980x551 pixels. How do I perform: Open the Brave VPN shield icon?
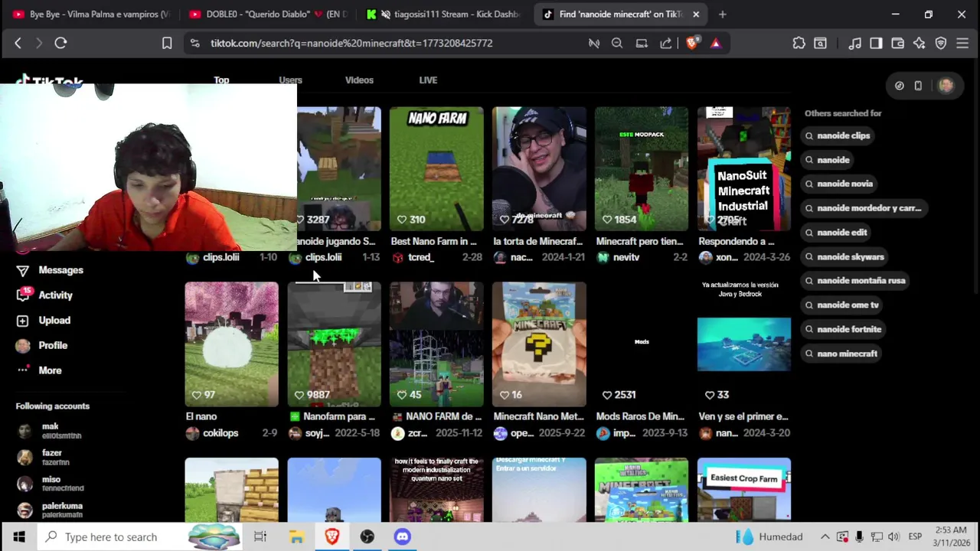941,43
